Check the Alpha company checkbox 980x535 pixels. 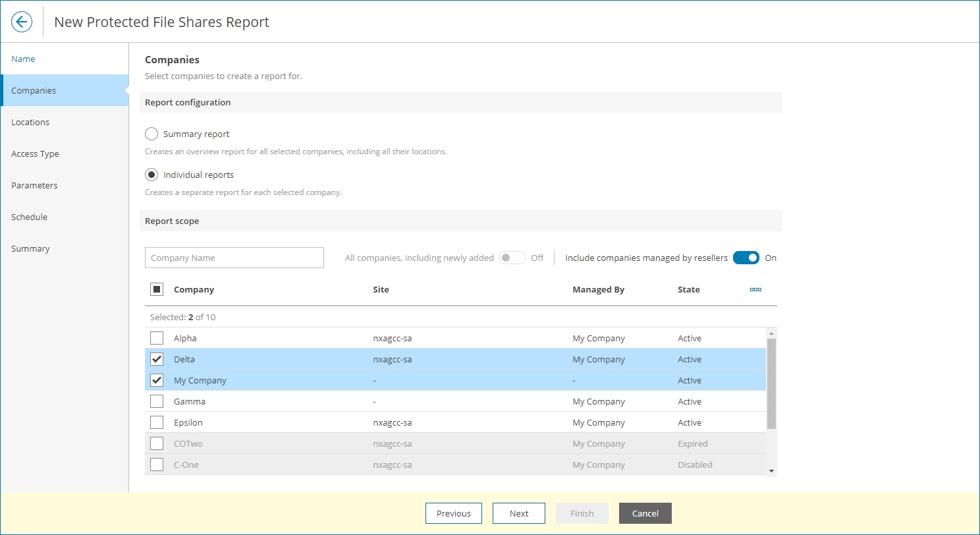pos(157,338)
